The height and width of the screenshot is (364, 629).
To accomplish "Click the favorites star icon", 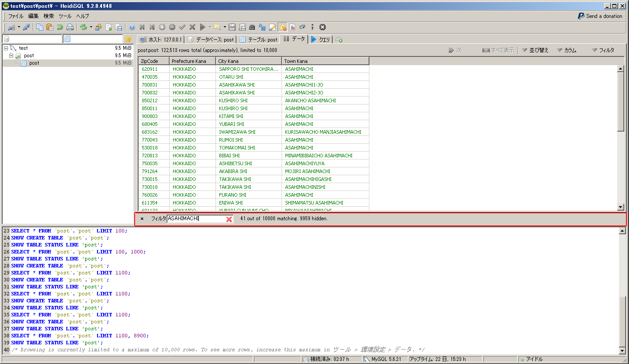I will click(128, 39).
